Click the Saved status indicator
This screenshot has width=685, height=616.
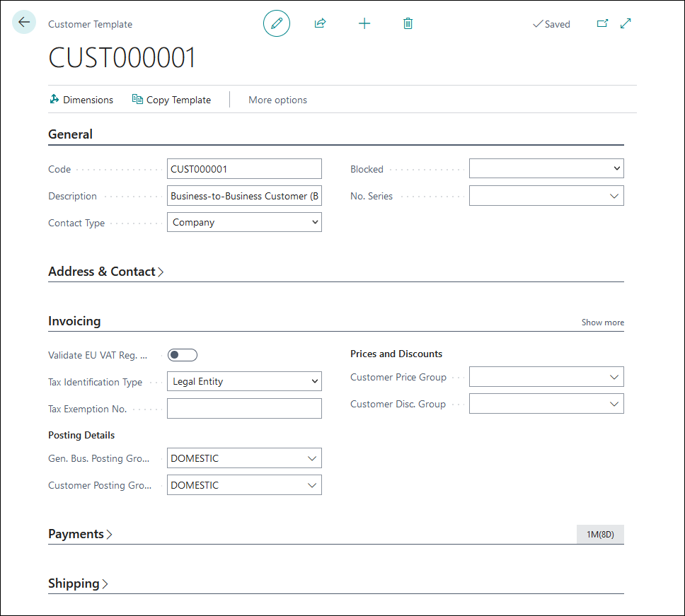click(x=551, y=24)
